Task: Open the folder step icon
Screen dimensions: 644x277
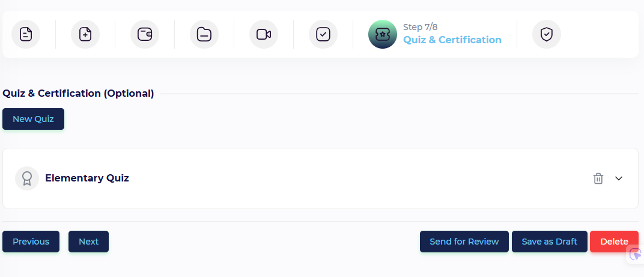Action: [x=204, y=34]
